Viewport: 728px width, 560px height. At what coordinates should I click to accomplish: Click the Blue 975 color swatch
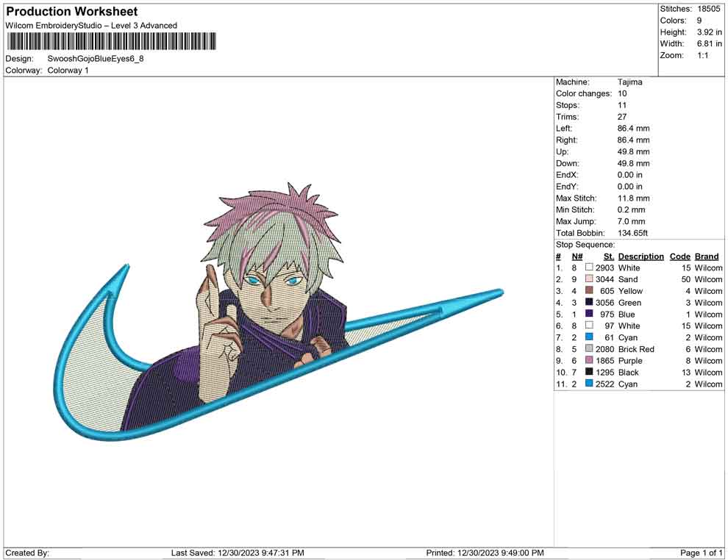pyautogui.click(x=589, y=314)
